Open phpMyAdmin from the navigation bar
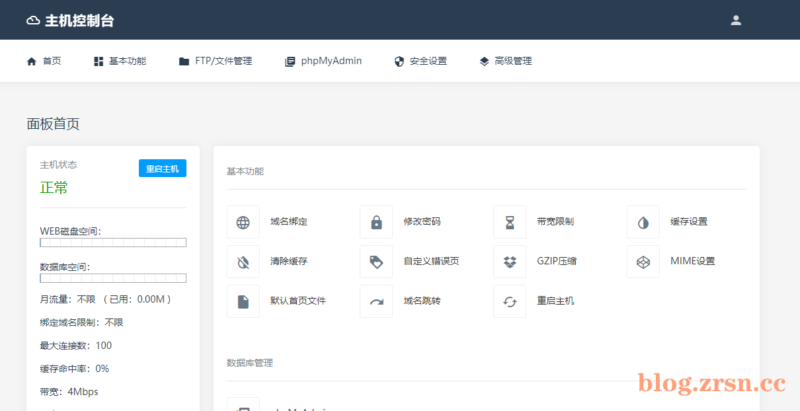 click(x=331, y=61)
